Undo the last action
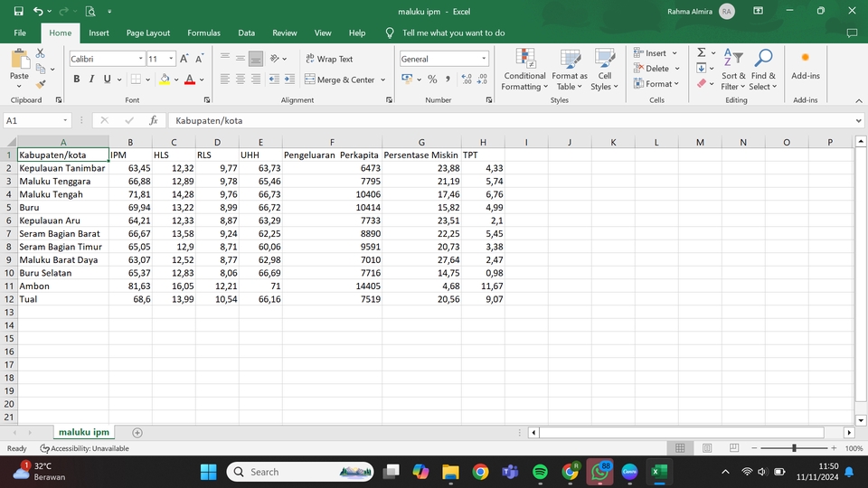 click(38, 11)
